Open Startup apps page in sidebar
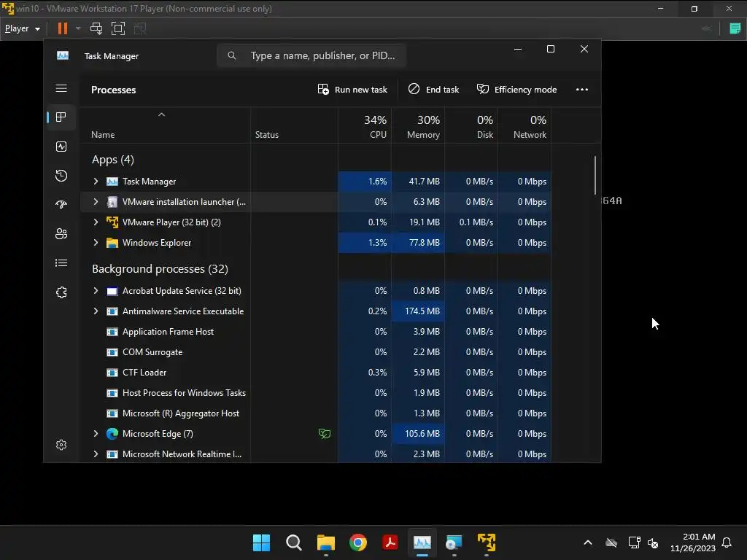This screenshot has height=560, width=747. (x=61, y=205)
